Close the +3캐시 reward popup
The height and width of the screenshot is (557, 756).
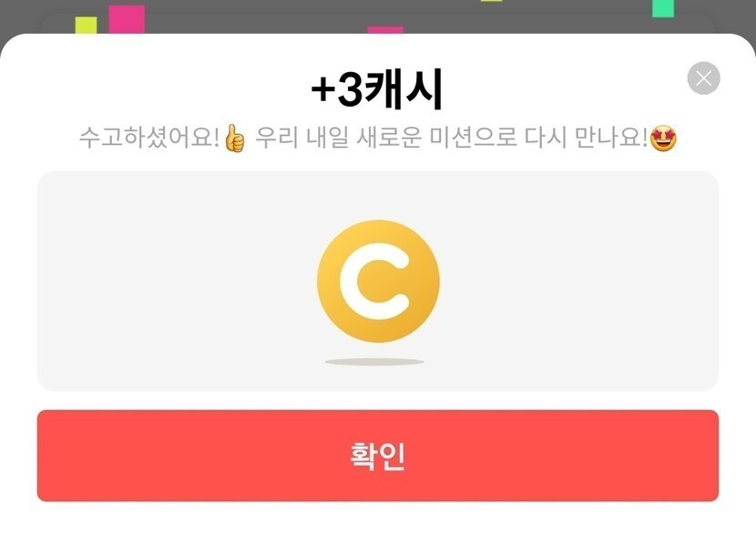click(703, 78)
